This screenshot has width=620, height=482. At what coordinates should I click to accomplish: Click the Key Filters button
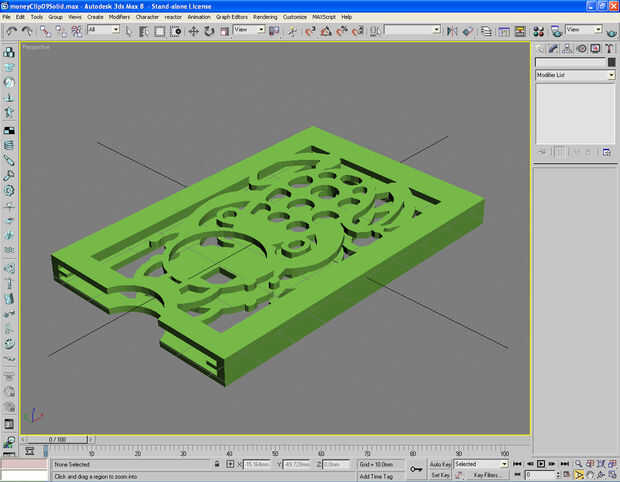pyautogui.click(x=487, y=475)
